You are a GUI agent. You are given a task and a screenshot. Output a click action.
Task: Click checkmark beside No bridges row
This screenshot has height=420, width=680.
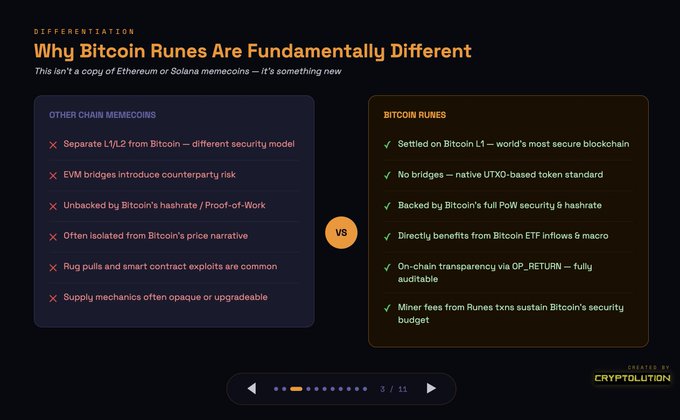pos(387,175)
